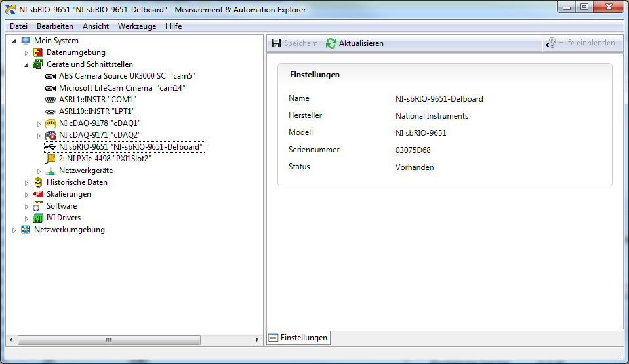Select NI sbRIO-9651 "NI-sbRIO-9651-Defboard" tree item
Viewport: 629px width, 364px height.
click(x=131, y=147)
